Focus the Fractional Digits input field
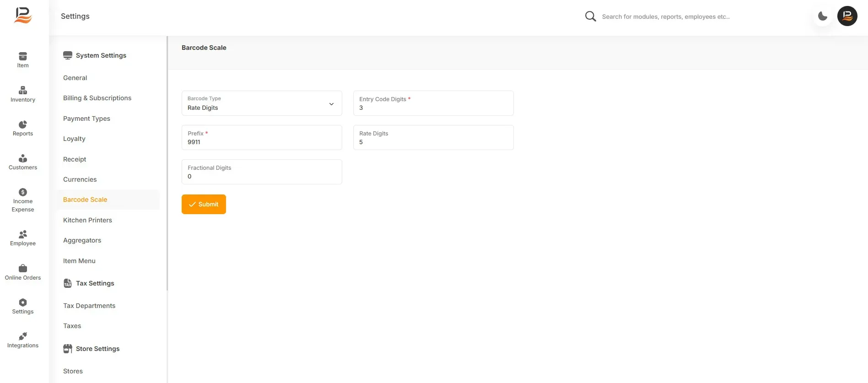The height and width of the screenshot is (383, 868). pos(262,172)
